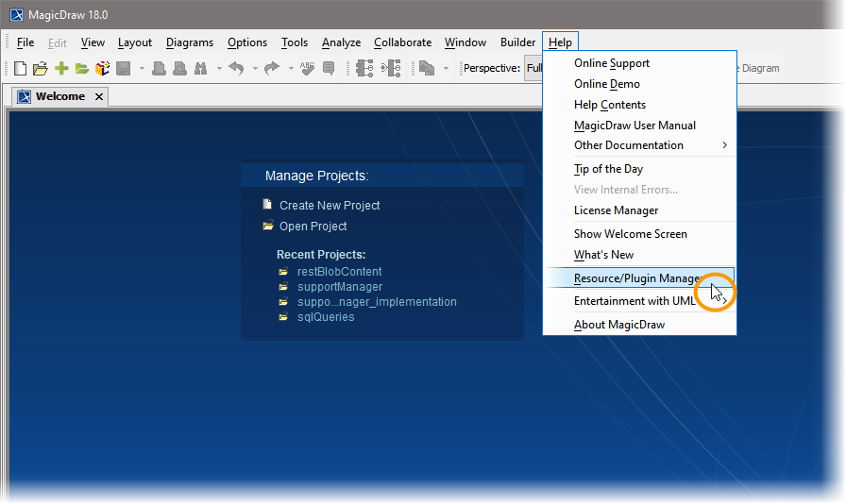The image size is (846, 504).
Task: Open the dropdown arrow next to Undo
Action: (254, 68)
